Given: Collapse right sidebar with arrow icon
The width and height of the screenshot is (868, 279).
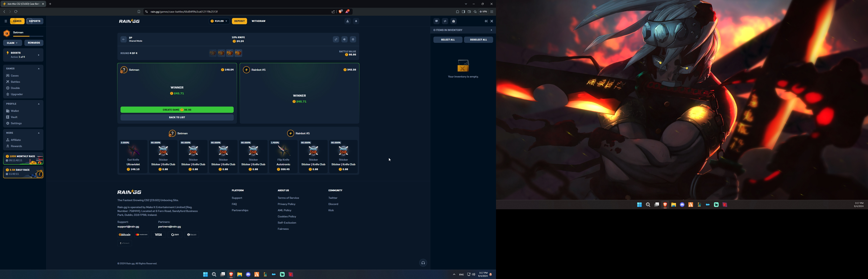Looking at the screenshot, I should click(486, 21).
